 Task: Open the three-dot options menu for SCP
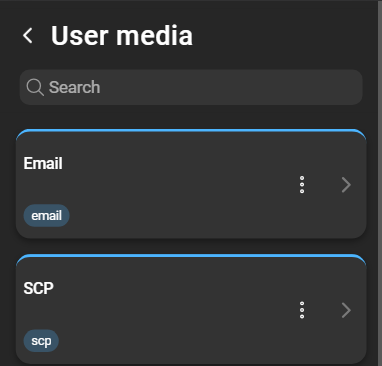[x=302, y=310]
